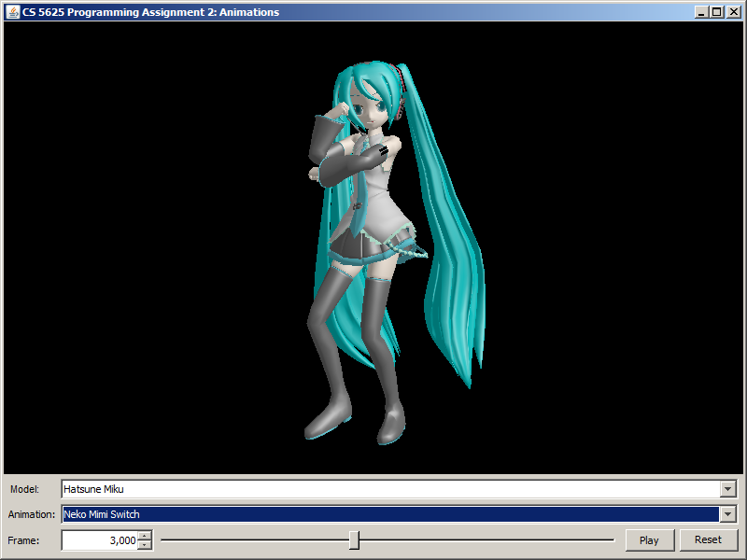Click the frame slider track left of the thumb
Screen dimensions: 747x560
[x=252, y=540]
